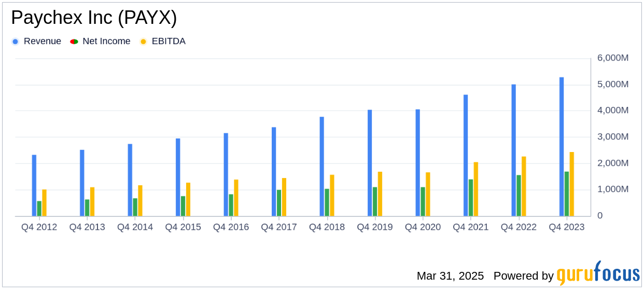Click the Q4 2020 axis label
The width and height of the screenshot is (644, 289).
click(423, 227)
